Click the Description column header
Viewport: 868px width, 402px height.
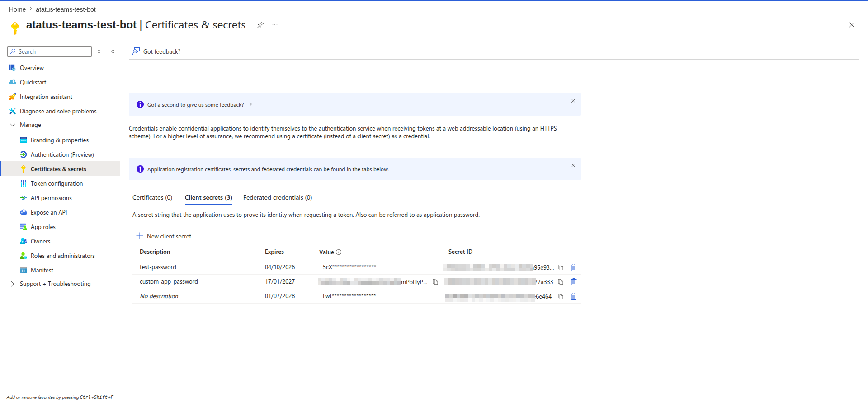coord(155,252)
